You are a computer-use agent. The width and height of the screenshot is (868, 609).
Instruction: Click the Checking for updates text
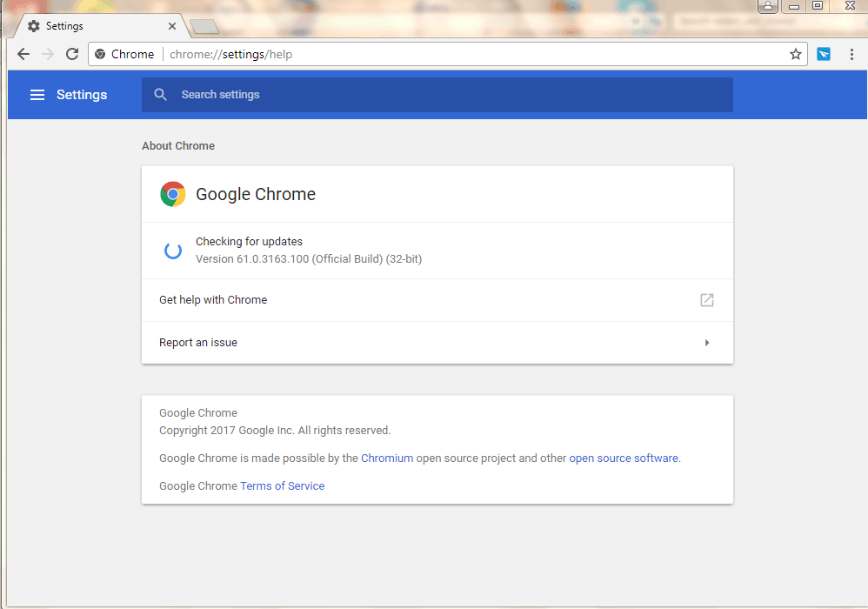pyautogui.click(x=249, y=241)
